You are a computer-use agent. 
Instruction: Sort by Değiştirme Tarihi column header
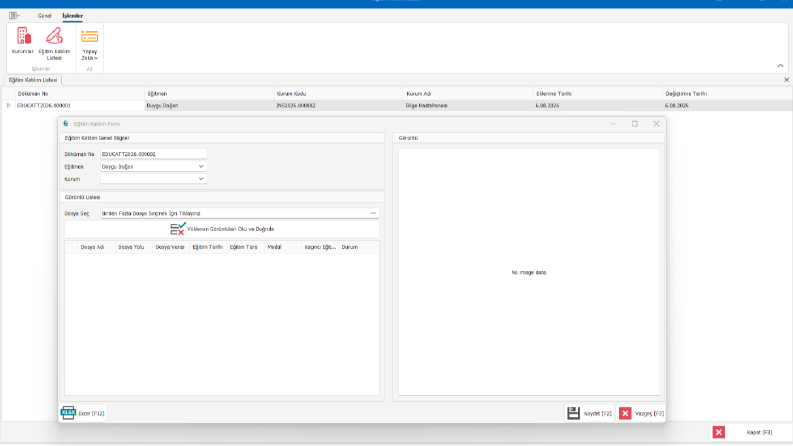(x=727, y=94)
